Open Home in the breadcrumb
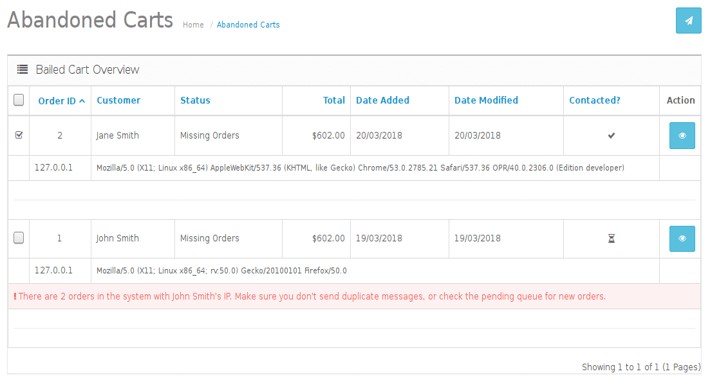 pyautogui.click(x=193, y=25)
